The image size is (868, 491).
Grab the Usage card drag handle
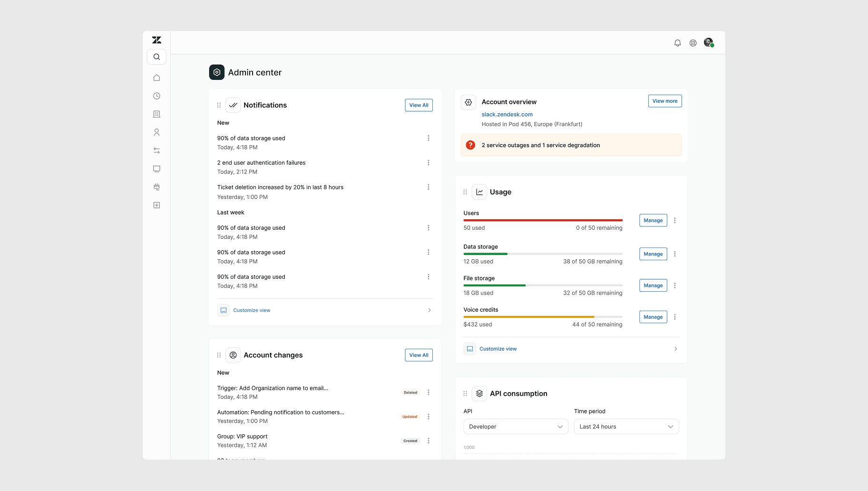click(x=465, y=192)
